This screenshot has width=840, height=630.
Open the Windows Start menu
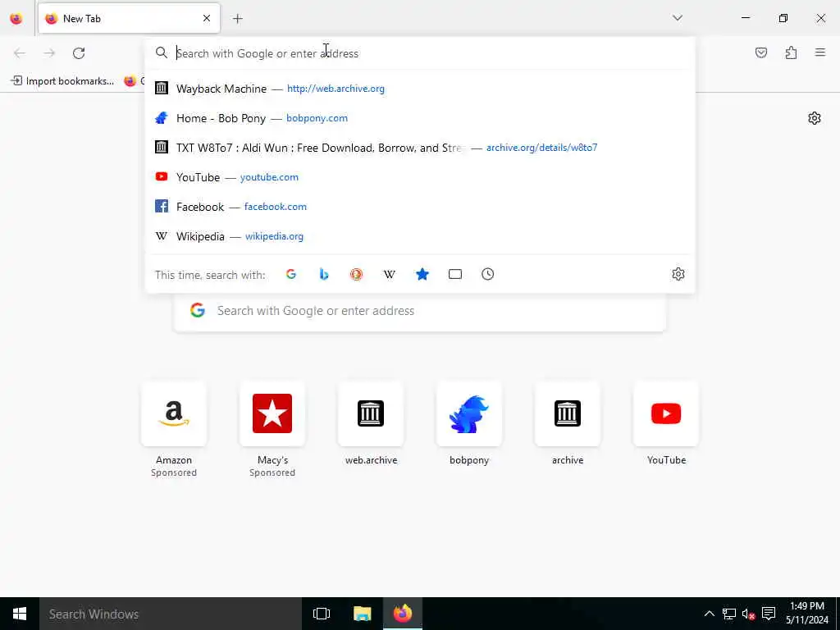[x=20, y=614]
